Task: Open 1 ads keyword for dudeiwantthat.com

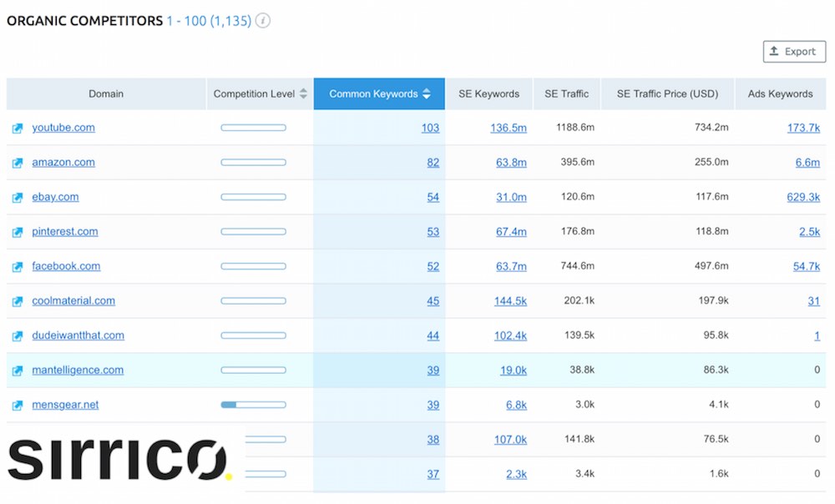Action: tap(817, 335)
